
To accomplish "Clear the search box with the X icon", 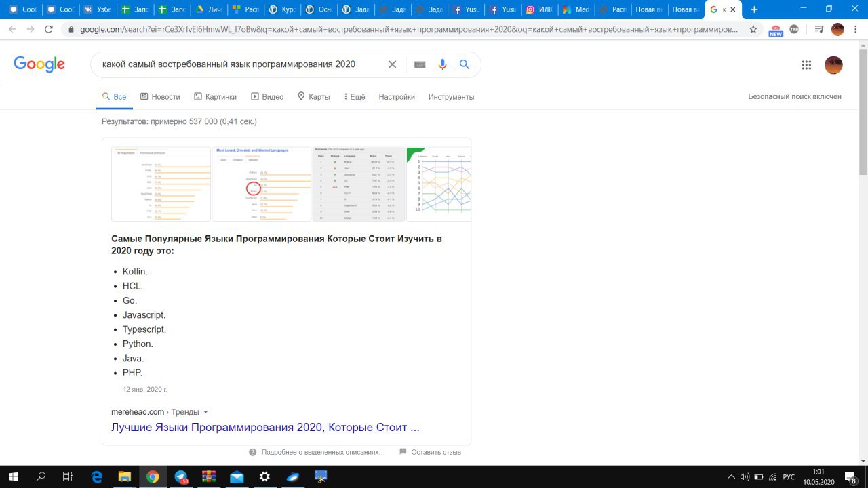I will [x=392, y=64].
